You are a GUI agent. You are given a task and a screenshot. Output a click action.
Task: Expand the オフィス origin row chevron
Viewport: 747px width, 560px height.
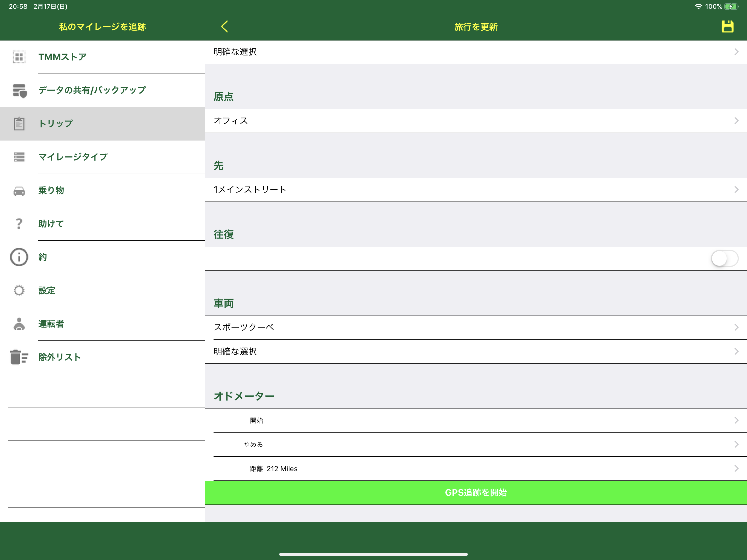[x=736, y=121]
